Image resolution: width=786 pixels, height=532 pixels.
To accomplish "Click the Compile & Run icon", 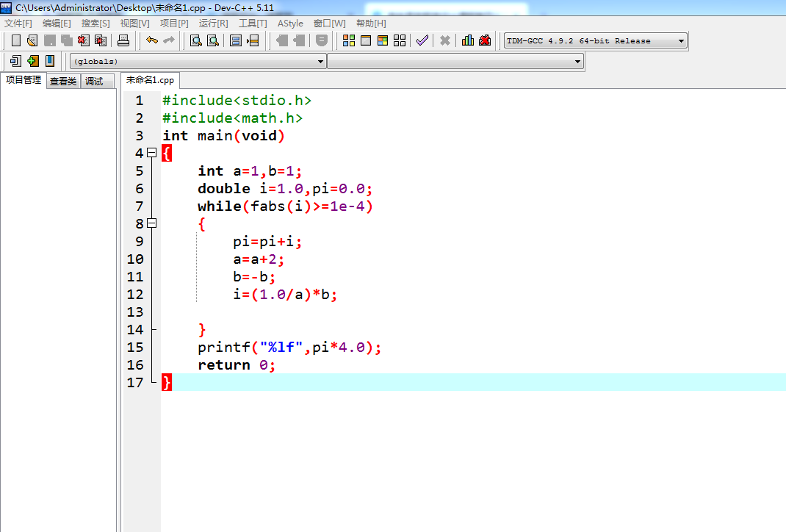I will click(383, 40).
